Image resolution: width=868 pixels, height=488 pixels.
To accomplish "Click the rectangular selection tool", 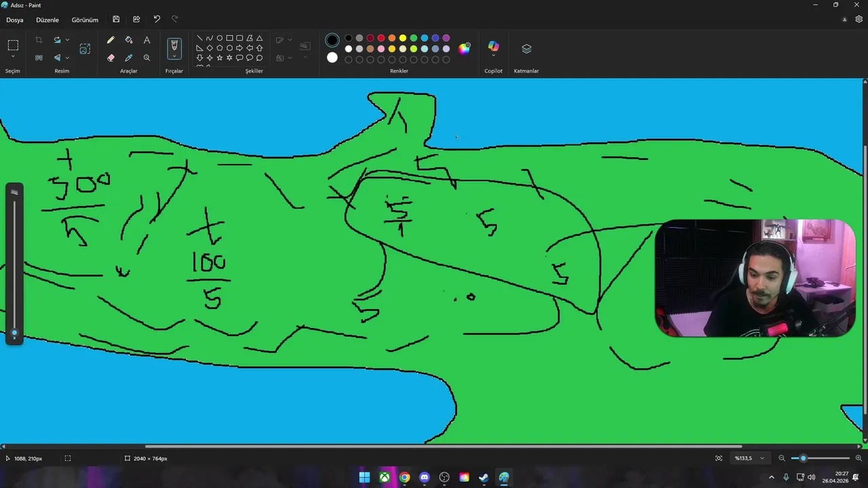I will click(x=13, y=45).
